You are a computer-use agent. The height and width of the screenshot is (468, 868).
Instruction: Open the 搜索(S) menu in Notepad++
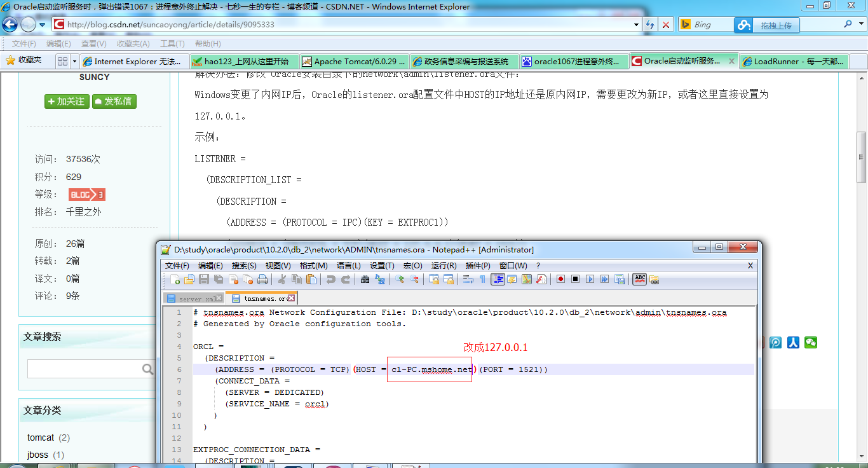tap(244, 265)
